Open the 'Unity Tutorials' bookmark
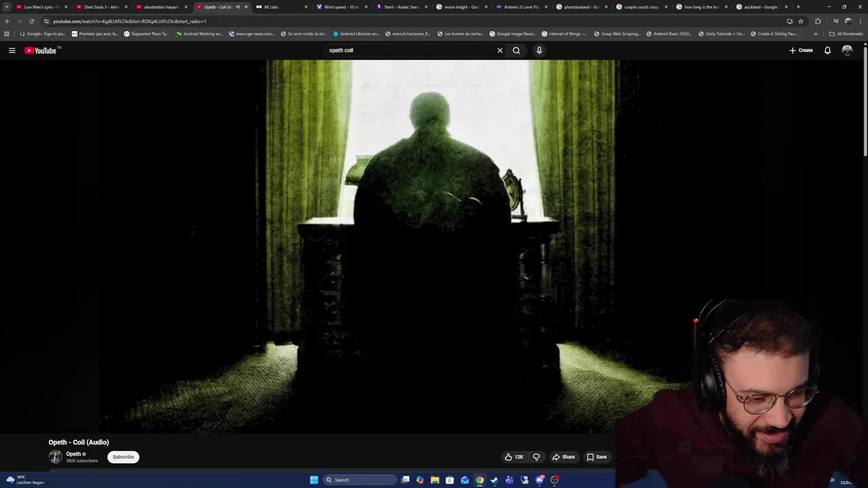Screen dimensions: 868x488 (x=721, y=33)
